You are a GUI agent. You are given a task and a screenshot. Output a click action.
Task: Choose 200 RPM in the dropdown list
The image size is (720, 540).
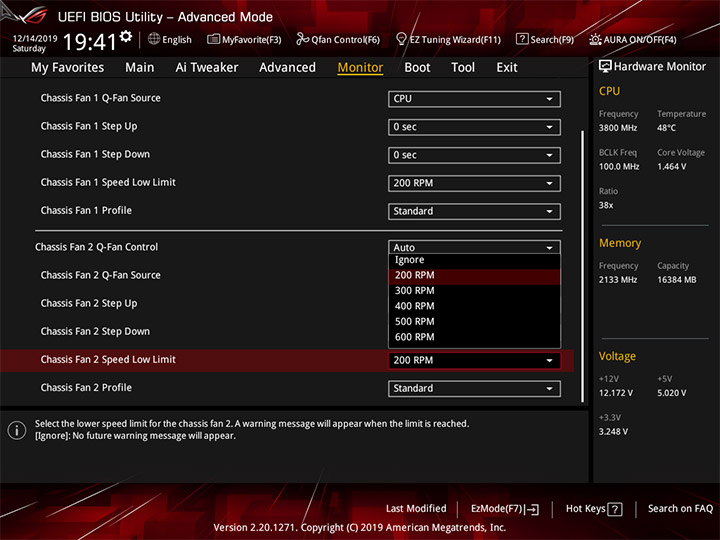[x=474, y=276]
